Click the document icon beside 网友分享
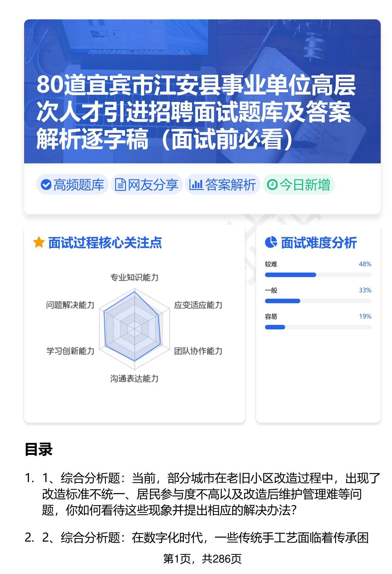Image resolution: width=392 pixels, height=574 pixels. pos(120,185)
